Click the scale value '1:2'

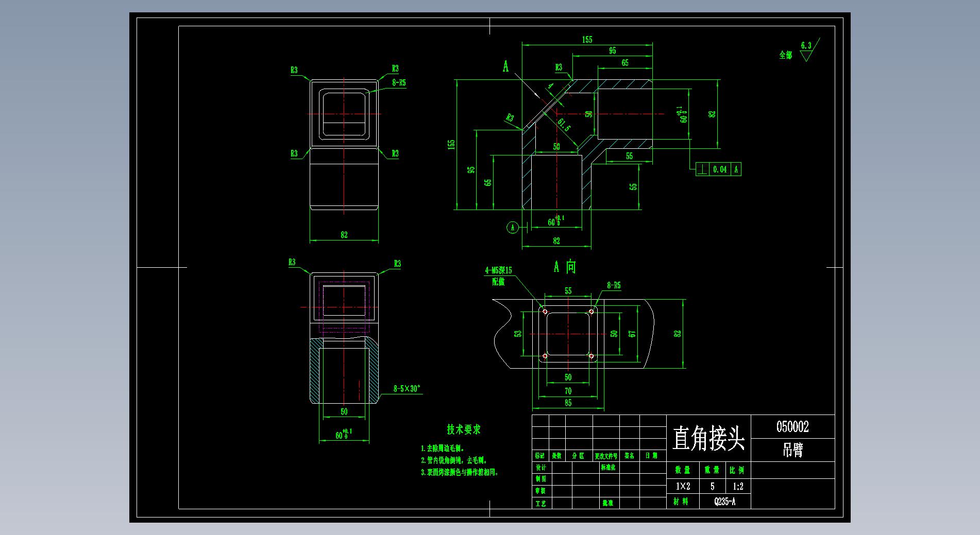(x=738, y=486)
